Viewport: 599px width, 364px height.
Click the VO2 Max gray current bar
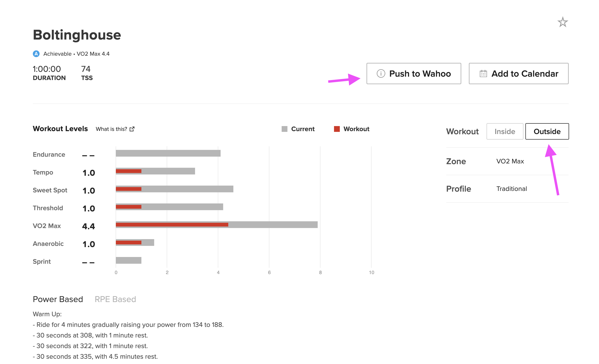(x=273, y=225)
